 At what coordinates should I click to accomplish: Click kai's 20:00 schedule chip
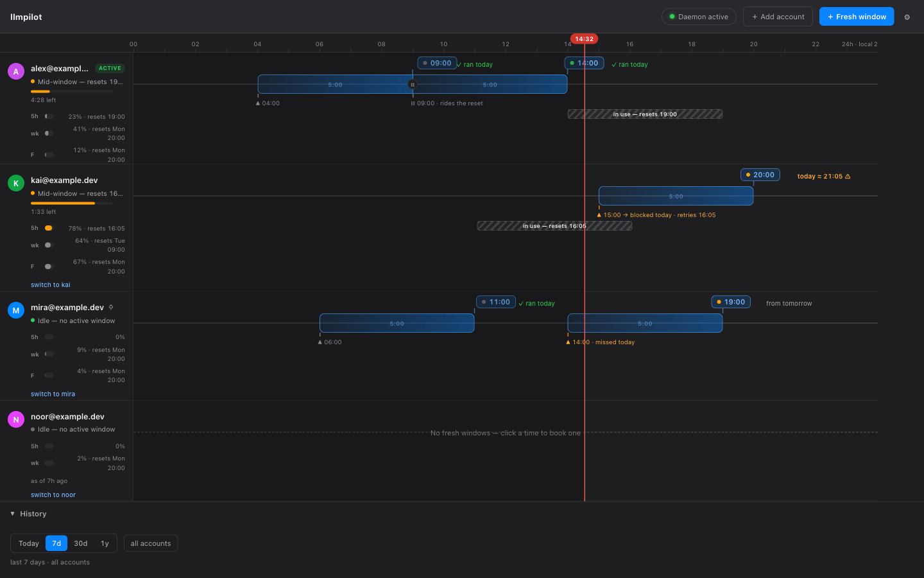pos(760,175)
